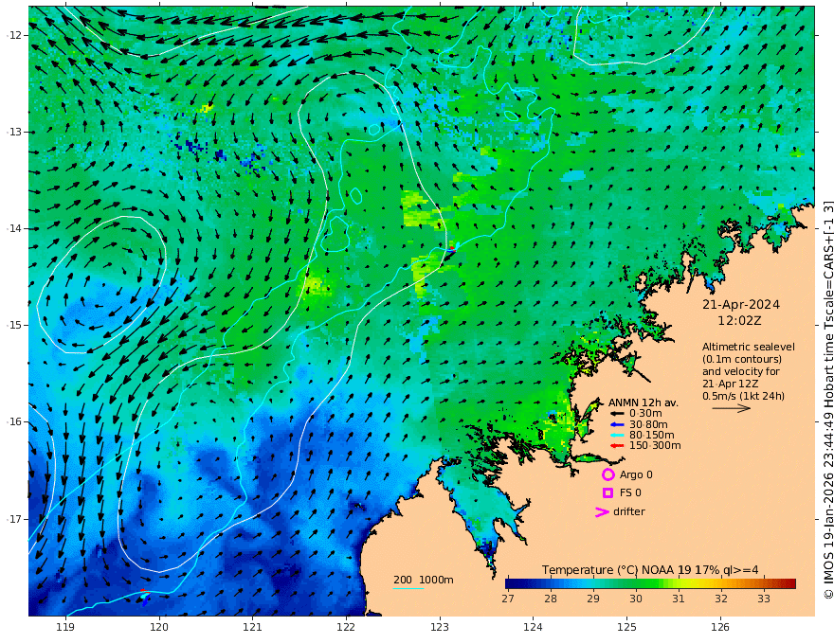
Task: Click the longitude axis label 122
Action: pyautogui.click(x=346, y=628)
